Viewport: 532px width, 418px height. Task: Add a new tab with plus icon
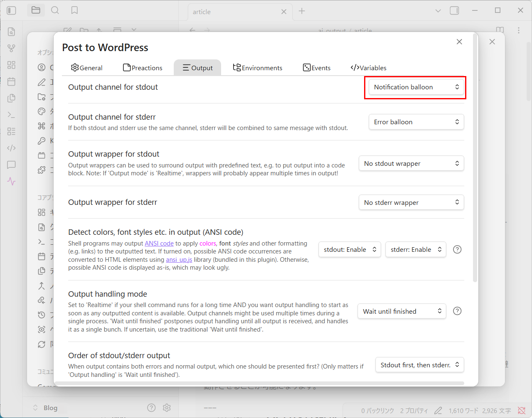[x=302, y=11]
